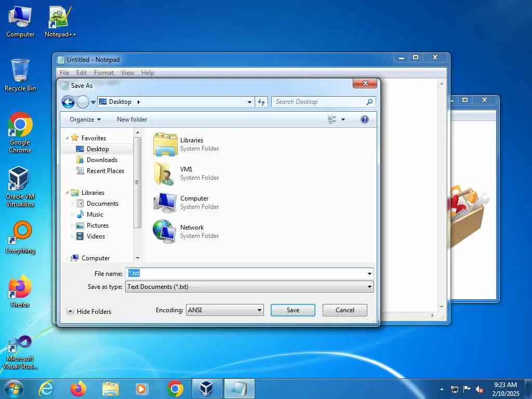Open Notepad Help menu
Image resolution: width=532 pixels, height=399 pixels.
[x=148, y=73]
